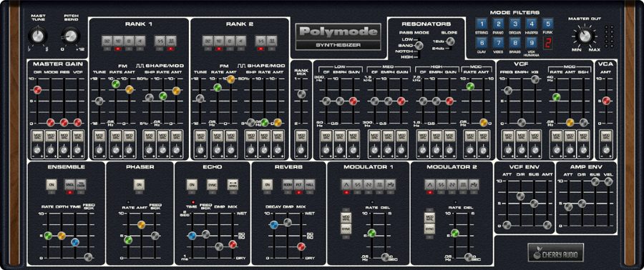Open MOD SRC selector under Rank 1 TUNE
This screenshot has width=644, height=270.
tap(99, 136)
